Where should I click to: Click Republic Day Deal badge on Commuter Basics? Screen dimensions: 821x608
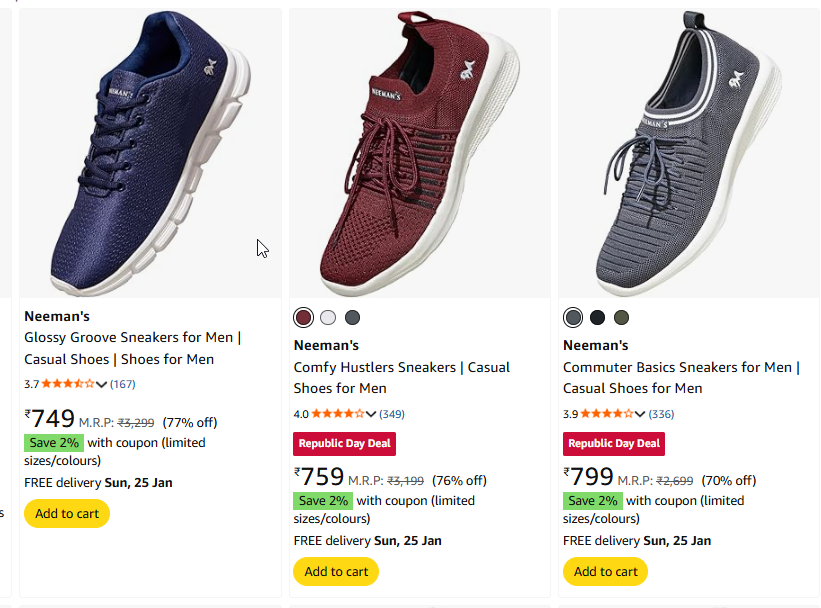tap(614, 443)
